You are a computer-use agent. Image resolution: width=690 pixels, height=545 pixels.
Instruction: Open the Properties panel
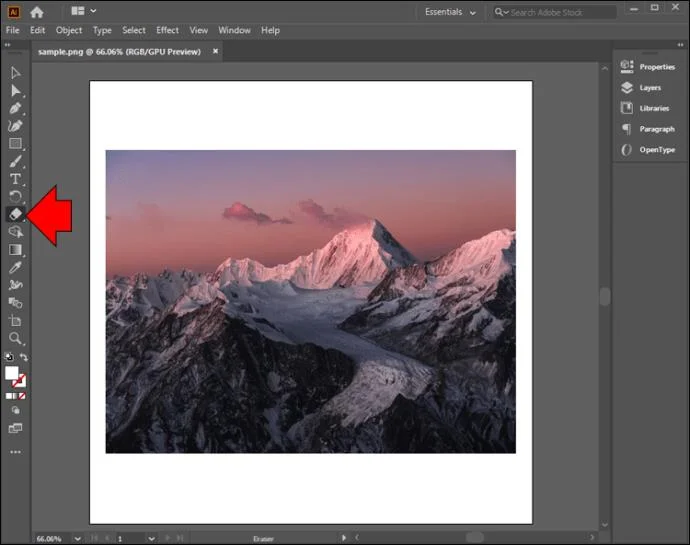coord(648,67)
